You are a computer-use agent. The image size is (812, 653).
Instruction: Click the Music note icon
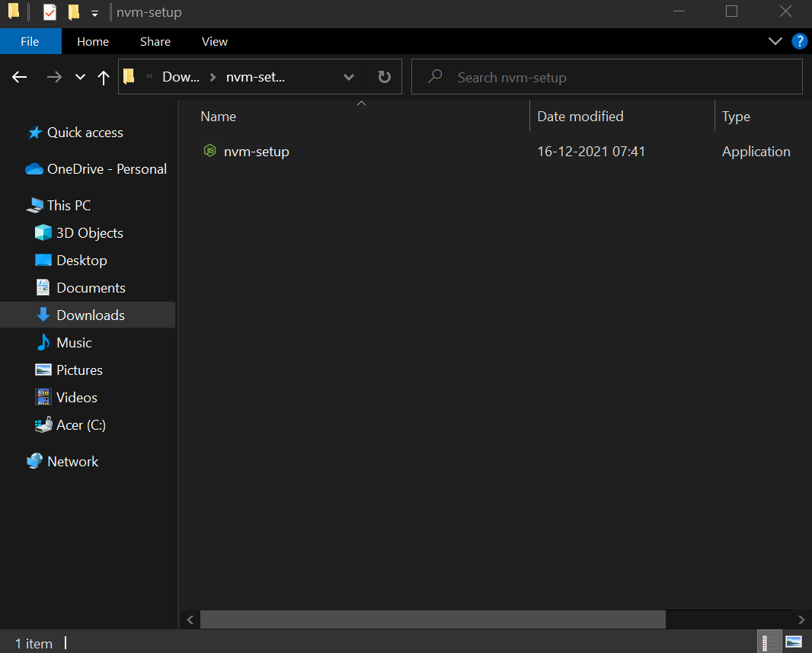(43, 342)
